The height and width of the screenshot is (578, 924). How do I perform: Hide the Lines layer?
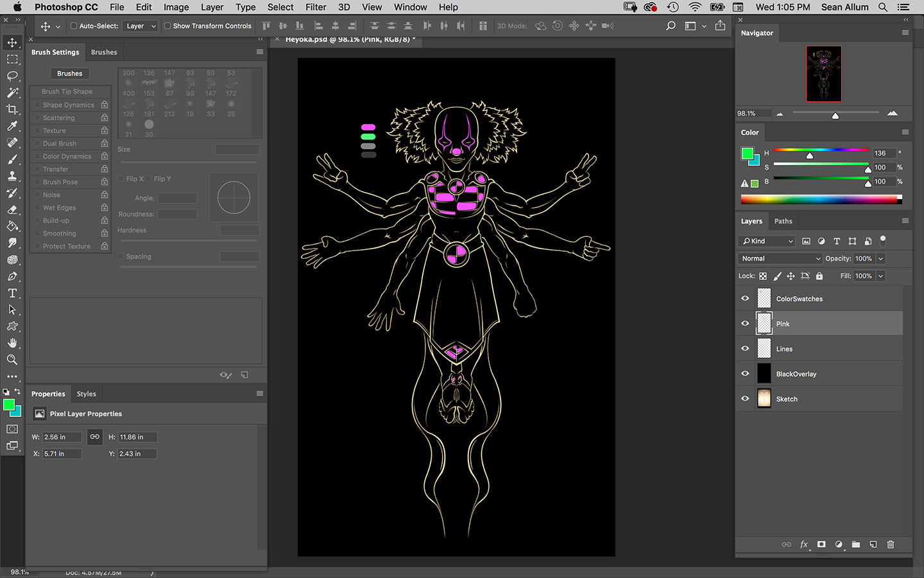pyautogui.click(x=745, y=349)
